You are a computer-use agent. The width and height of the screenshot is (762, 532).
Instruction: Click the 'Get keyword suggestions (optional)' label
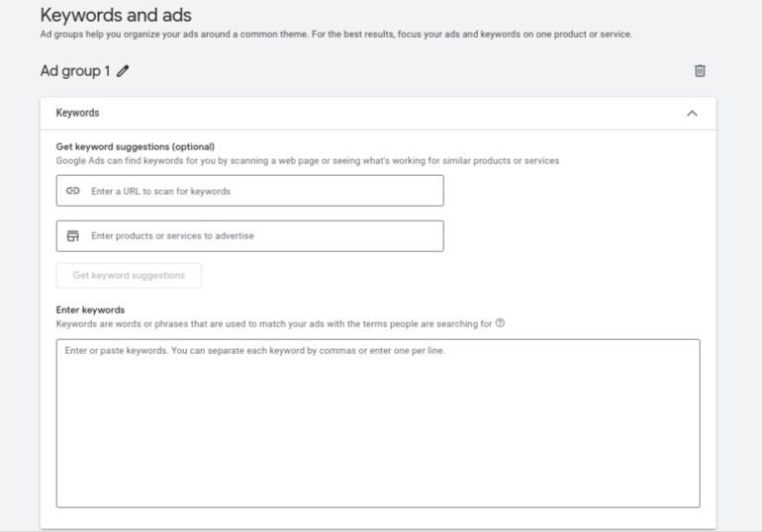(x=135, y=147)
